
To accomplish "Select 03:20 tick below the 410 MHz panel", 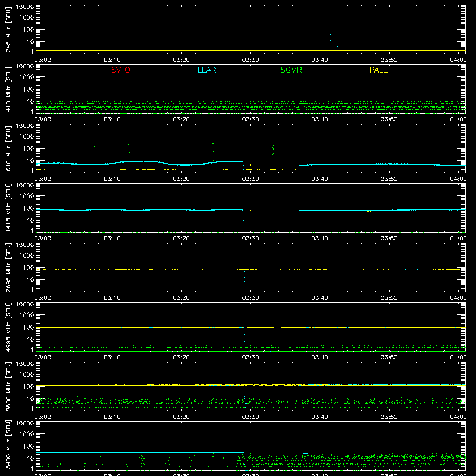I will 181,120.
